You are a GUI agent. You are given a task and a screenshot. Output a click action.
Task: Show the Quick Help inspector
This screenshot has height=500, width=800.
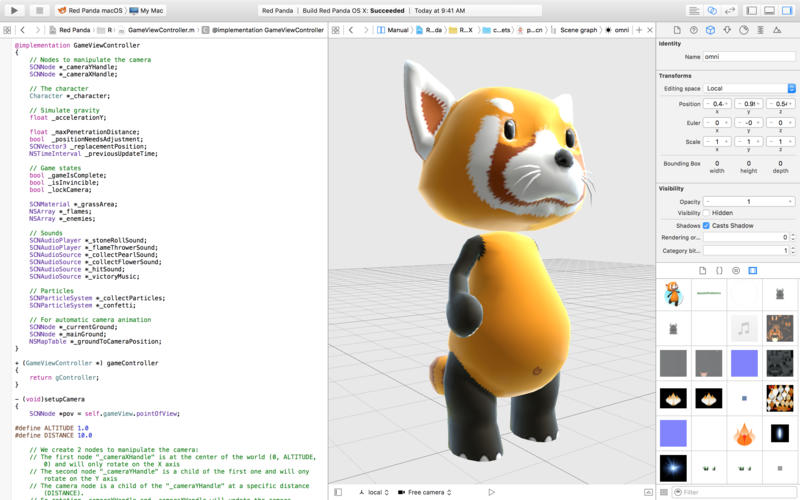click(692, 30)
